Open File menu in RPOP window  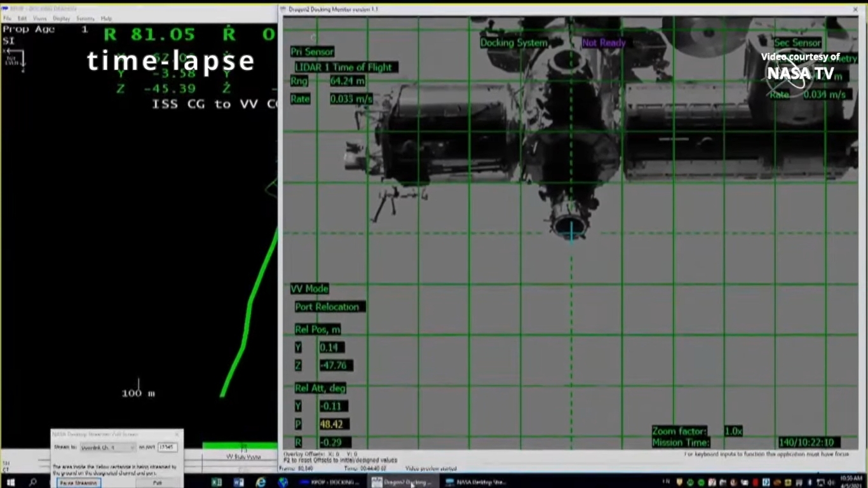[7, 18]
